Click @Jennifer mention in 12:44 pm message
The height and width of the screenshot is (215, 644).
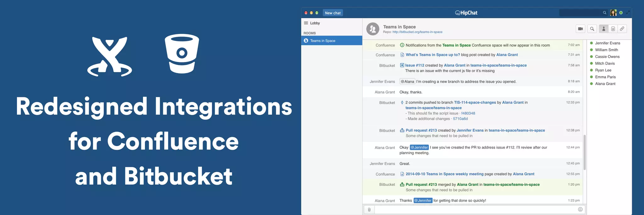419,147
